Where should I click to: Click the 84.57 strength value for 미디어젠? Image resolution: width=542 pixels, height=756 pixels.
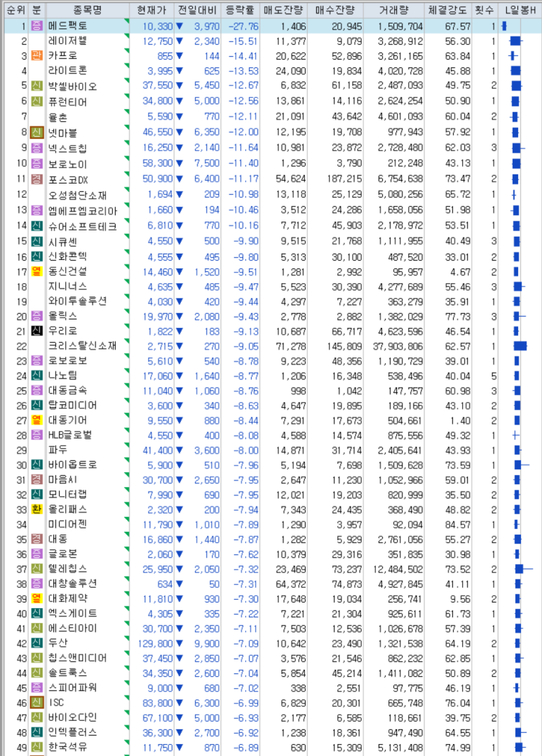tap(458, 525)
